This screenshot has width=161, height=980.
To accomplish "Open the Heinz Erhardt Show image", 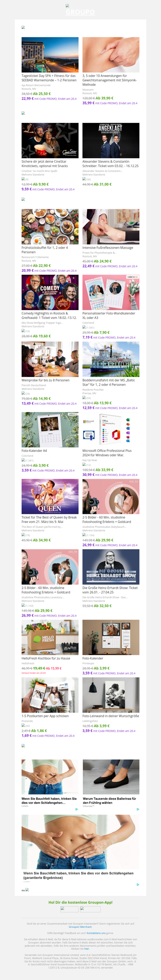I will click(x=111, y=567).
